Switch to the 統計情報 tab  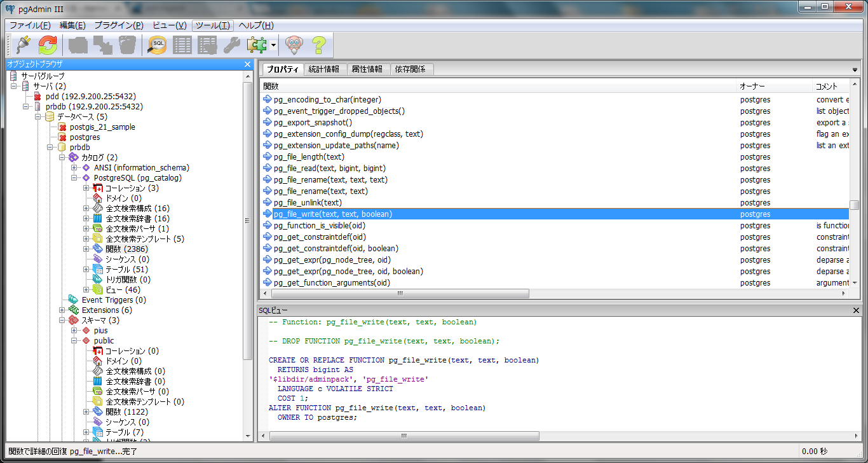[x=324, y=69]
